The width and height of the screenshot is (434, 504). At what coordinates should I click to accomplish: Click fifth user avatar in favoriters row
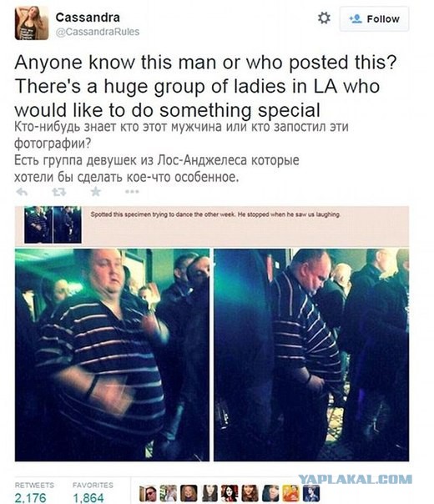coord(230,493)
